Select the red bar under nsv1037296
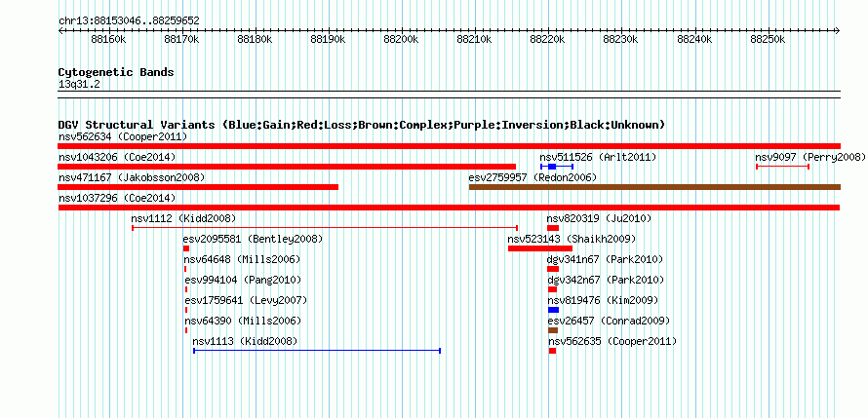The height and width of the screenshot is (418, 868). [x=449, y=208]
